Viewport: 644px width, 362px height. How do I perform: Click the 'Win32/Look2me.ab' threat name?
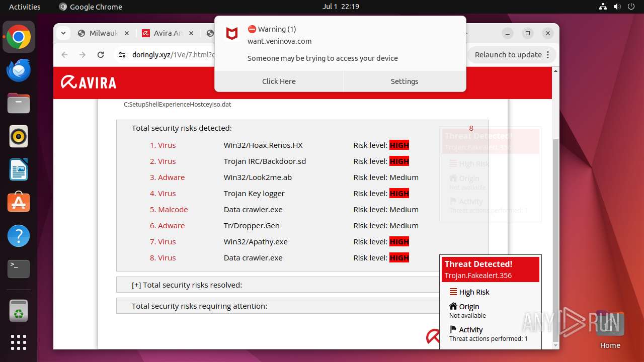pyautogui.click(x=258, y=177)
